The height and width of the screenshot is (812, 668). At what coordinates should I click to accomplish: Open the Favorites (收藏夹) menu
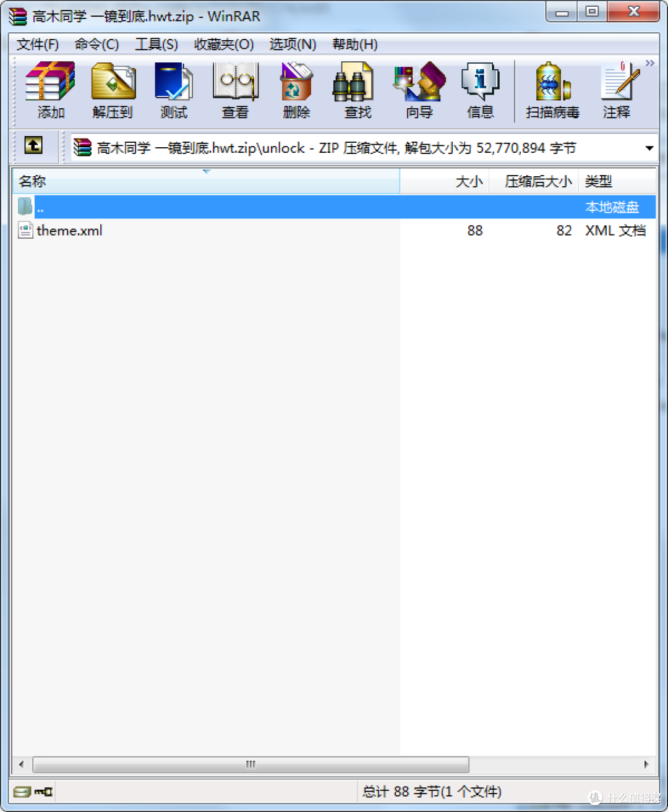pyautogui.click(x=224, y=45)
